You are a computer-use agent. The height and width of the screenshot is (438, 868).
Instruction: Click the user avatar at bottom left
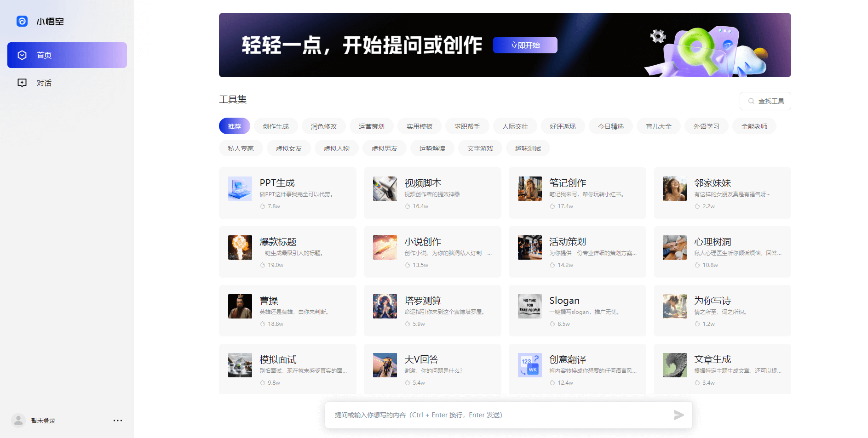coord(18,420)
